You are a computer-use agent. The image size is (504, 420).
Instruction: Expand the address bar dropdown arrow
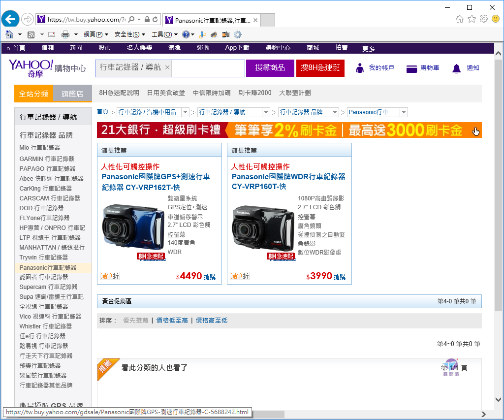point(139,19)
